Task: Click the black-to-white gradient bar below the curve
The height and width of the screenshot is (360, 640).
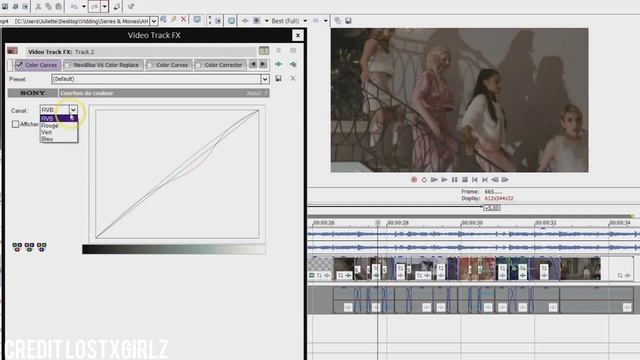Action: pyautogui.click(x=174, y=249)
